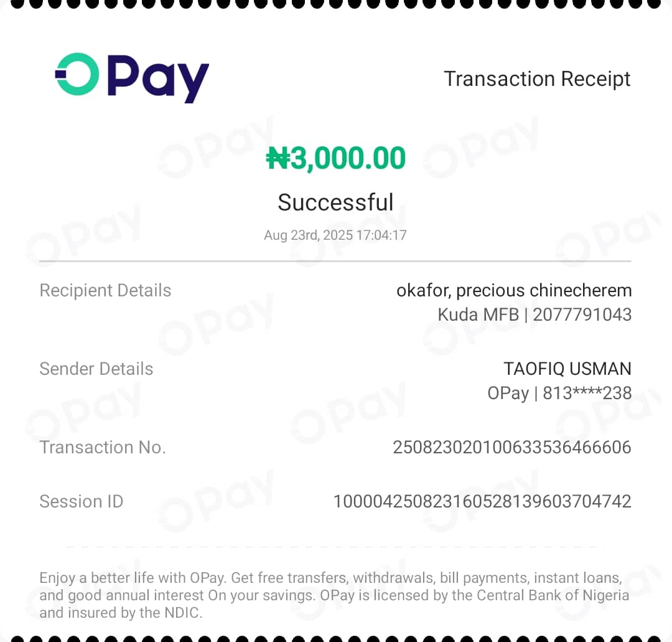This screenshot has width=672, height=642.
Task: Click the Session ID label
Action: click(82, 501)
